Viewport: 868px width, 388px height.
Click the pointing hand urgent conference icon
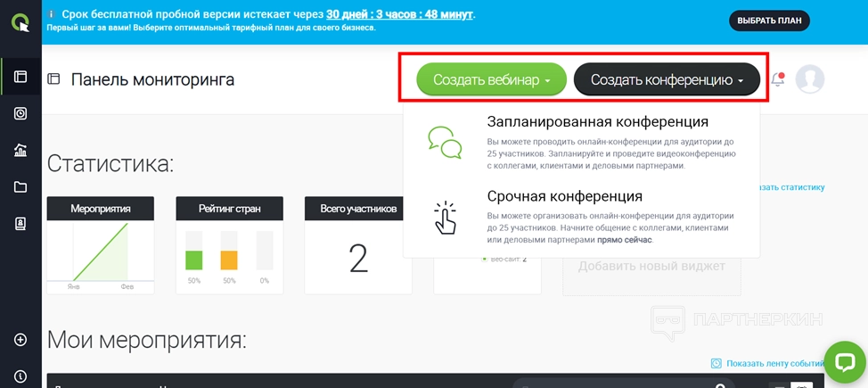[x=445, y=218]
